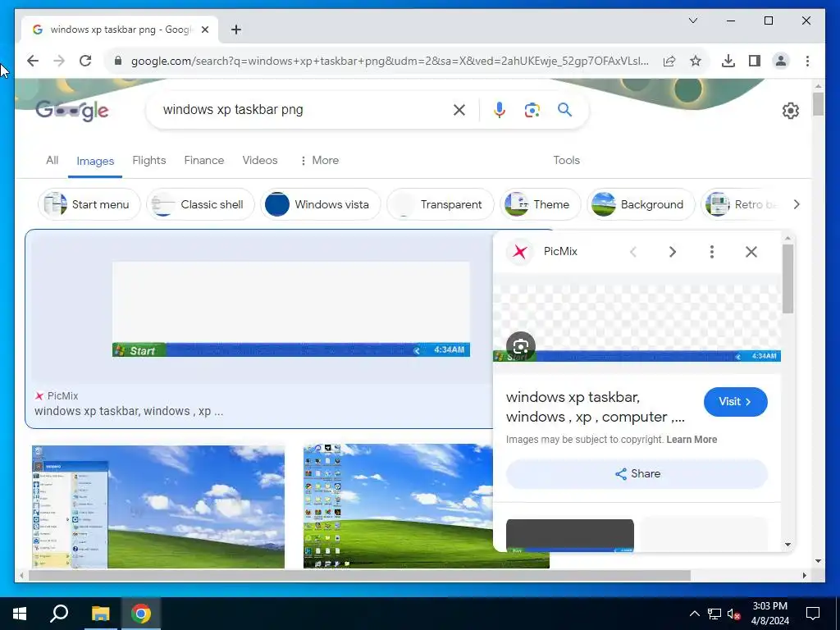Submit search with the magnifying glass
The image size is (840, 630).
(x=564, y=110)
